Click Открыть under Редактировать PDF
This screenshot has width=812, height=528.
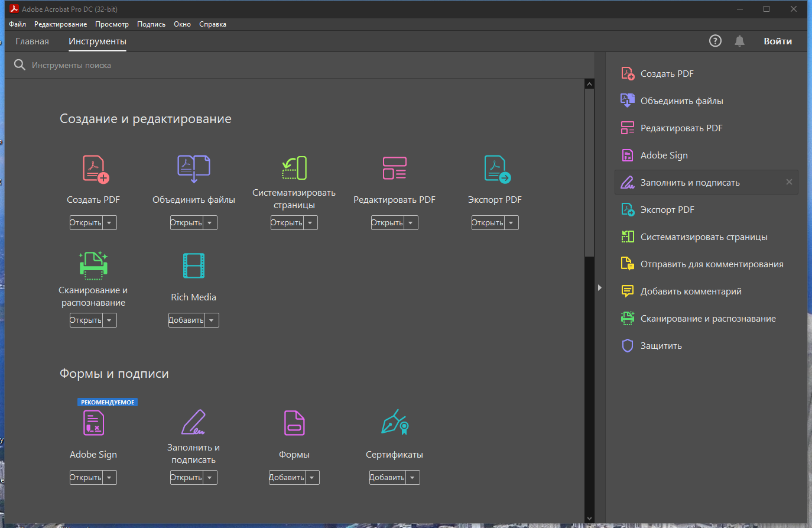(388, 223)
